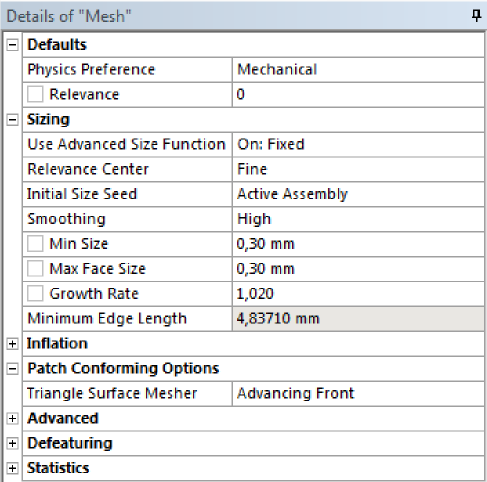The width and height of the screenshot is (487, 482).
Task: Change Use Advanced Size Function value
Action: click(x=358, y=144)
